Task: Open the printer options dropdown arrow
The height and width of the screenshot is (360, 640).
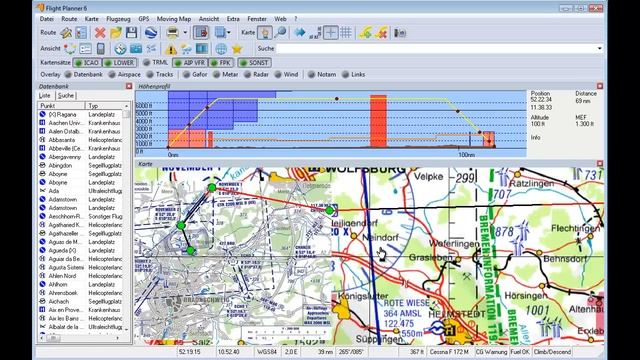Action: pyautogui.click(x=185, y=33)
